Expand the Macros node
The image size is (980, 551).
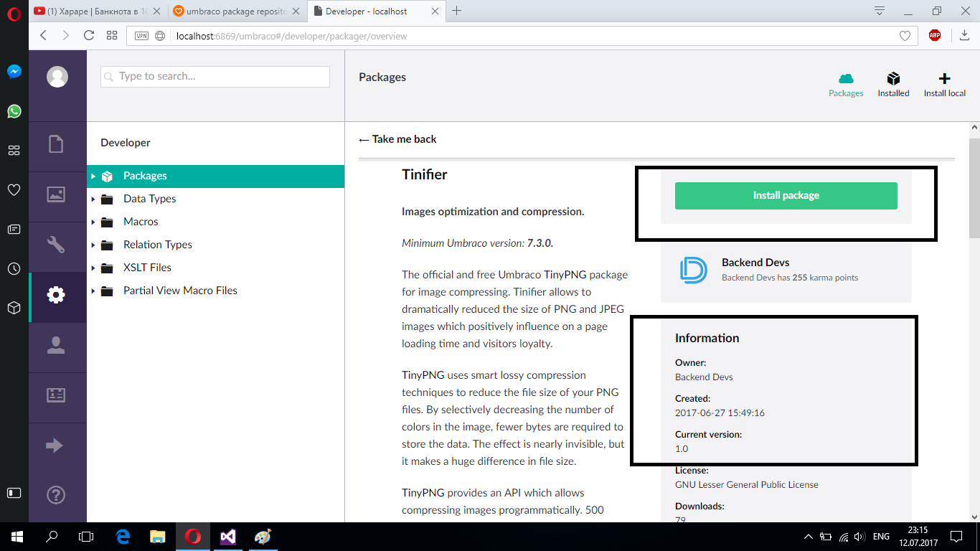point(93,222)
